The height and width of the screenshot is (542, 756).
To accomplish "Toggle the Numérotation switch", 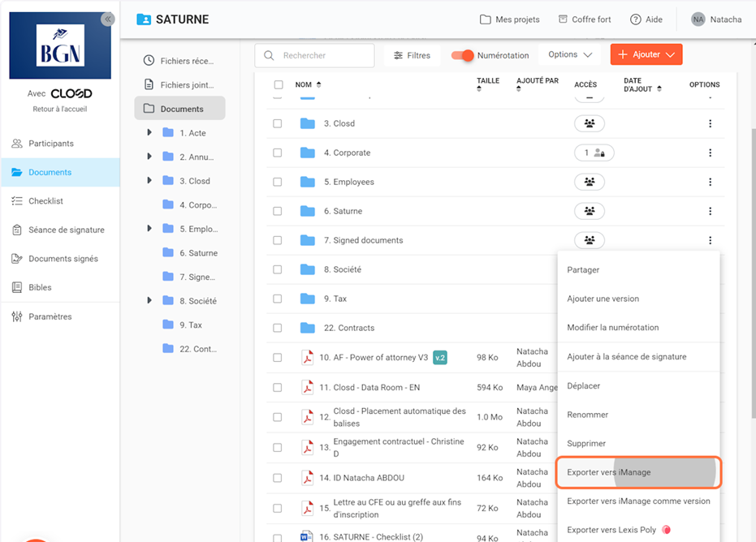I will (463, 55).
